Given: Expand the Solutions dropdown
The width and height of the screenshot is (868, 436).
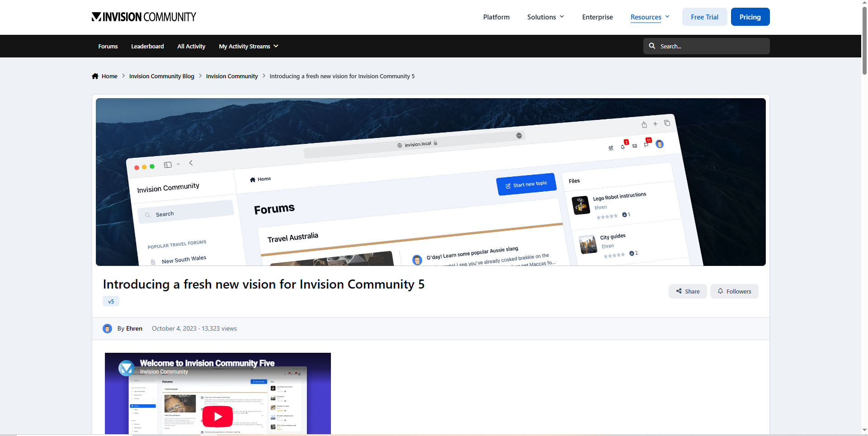Looking at the screenshot, I should point(546,17).
